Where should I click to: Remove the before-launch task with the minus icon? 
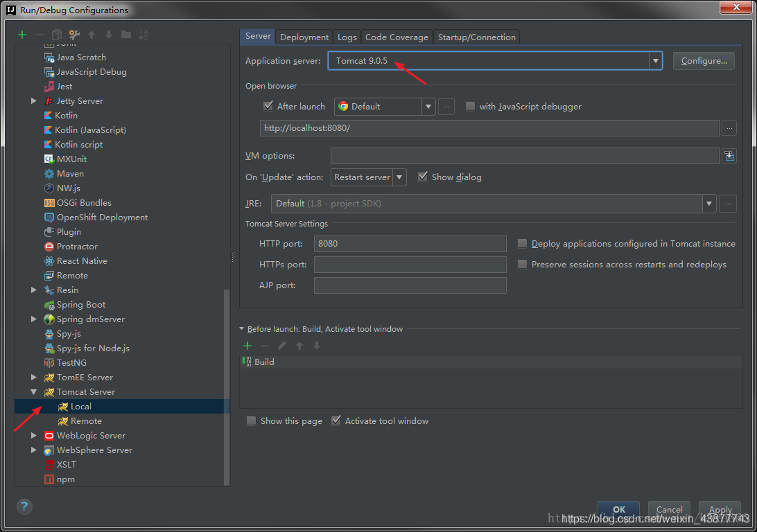tap(265, 346)
